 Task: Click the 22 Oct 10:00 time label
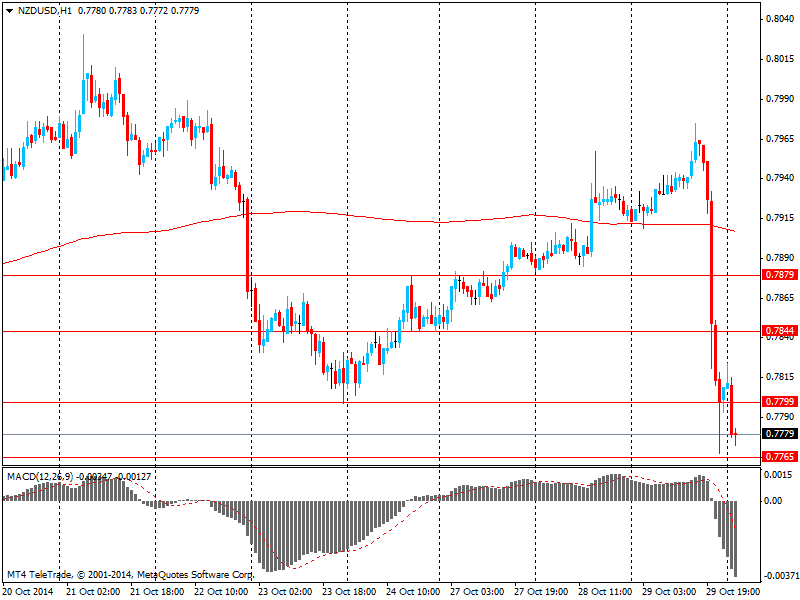221,592
